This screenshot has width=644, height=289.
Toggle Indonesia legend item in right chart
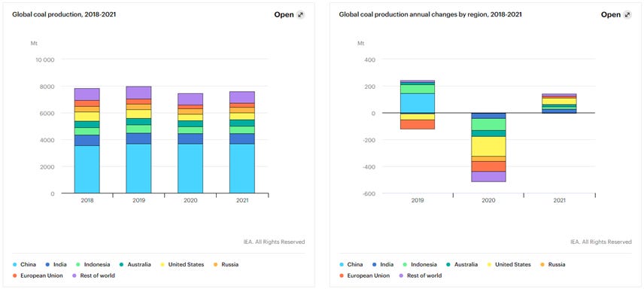tap(420, 265)
